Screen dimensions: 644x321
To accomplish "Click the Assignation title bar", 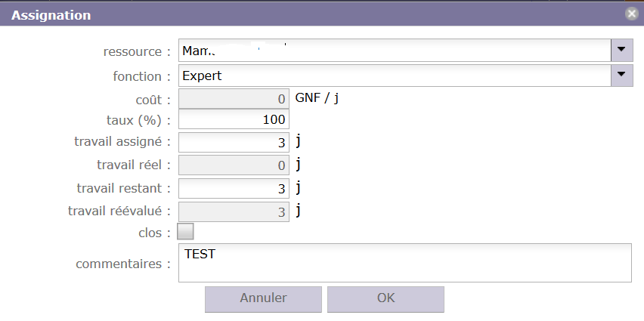I will point(302,14).
